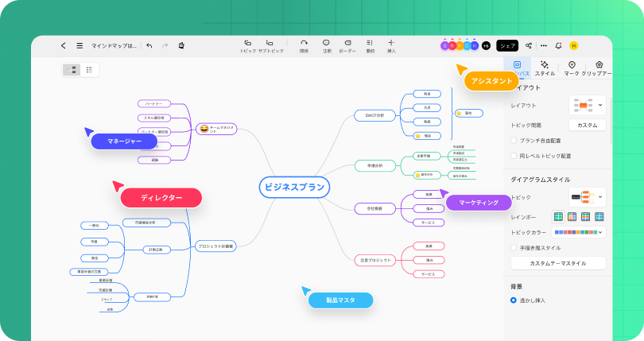Viewport: 644px width, 341px height.
Task: Select the relationship (関係) tool
Action: 304,45
